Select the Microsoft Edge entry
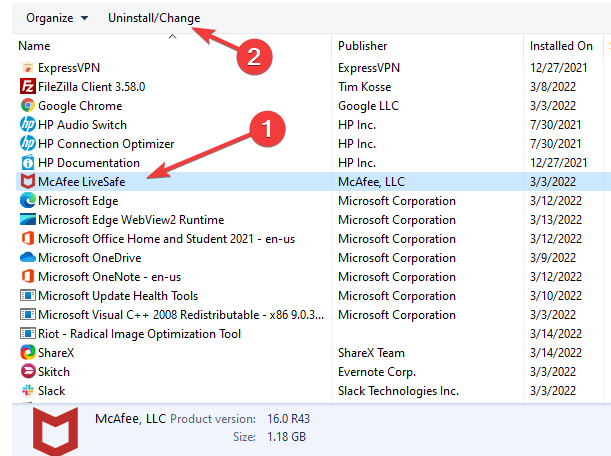 tap(78, 201)
